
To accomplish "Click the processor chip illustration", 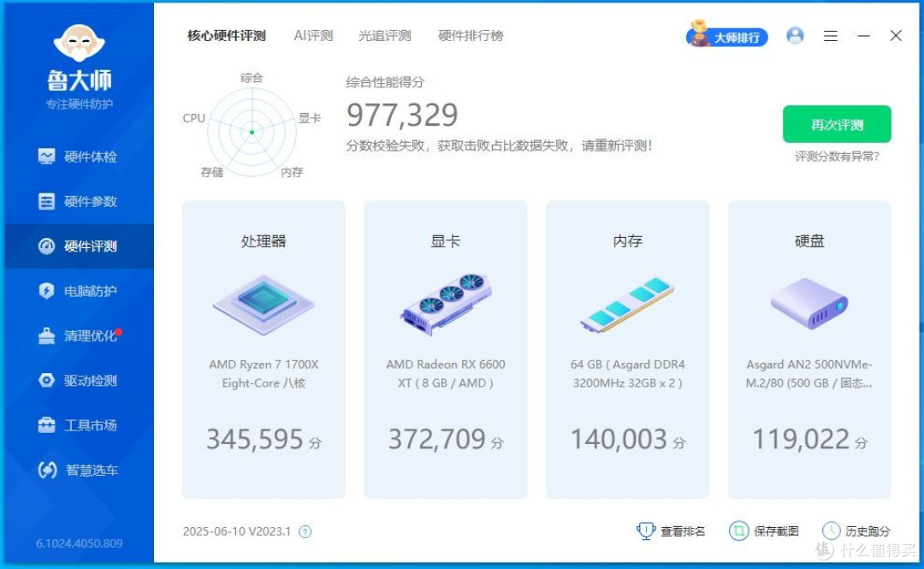I will tap(264, 305).
